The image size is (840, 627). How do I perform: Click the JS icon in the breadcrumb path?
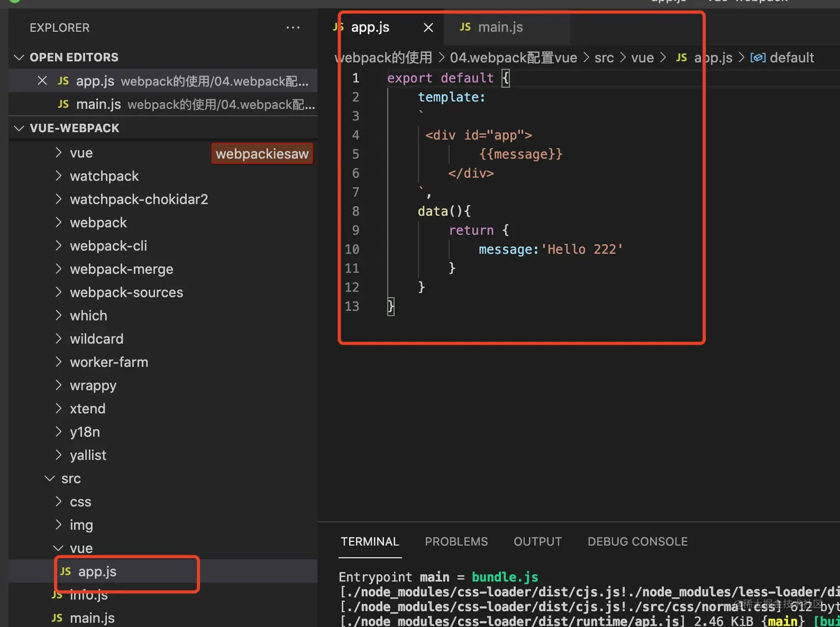click(x=682, y=58)
